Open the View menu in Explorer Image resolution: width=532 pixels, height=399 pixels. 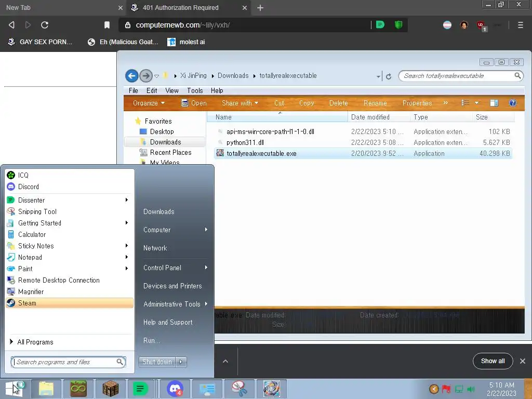(x=171, y=90)
